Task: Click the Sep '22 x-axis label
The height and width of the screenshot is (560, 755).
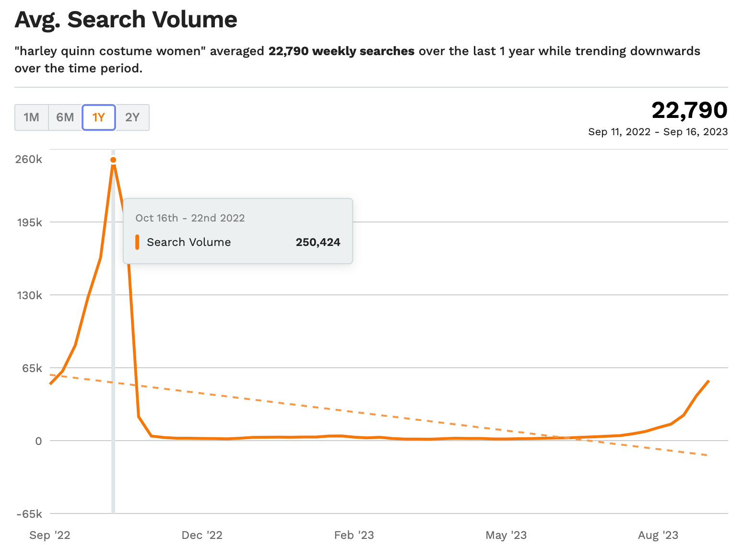Action: (x=50, y=536)
